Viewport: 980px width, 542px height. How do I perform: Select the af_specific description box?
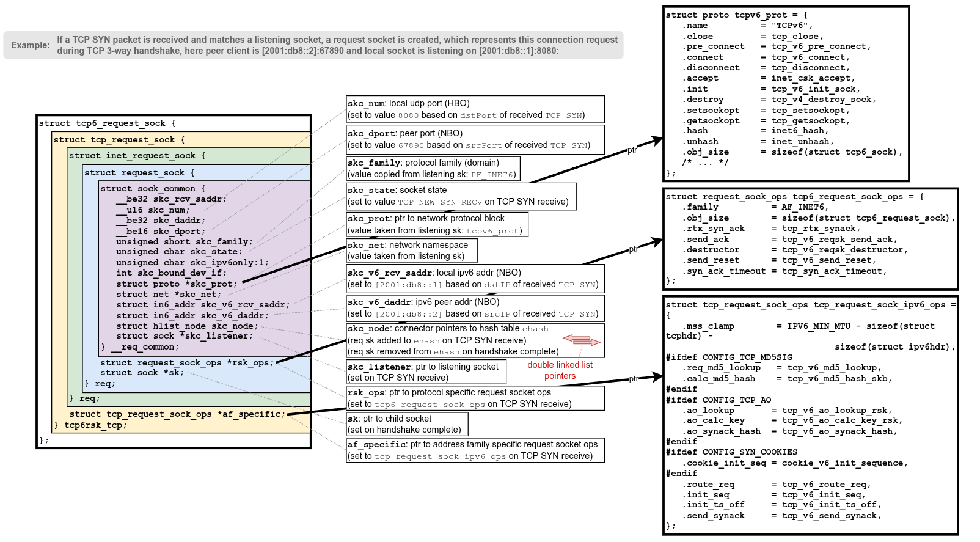(x=475, y=450)
